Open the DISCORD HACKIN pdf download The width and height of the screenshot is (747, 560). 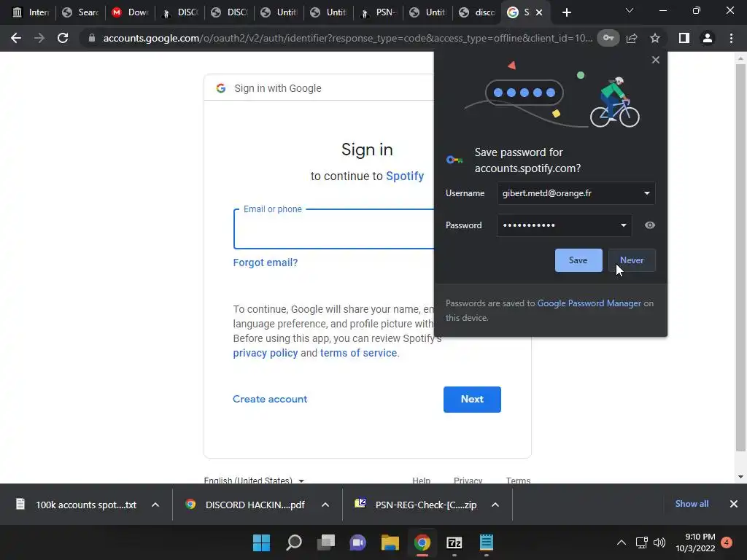click(x=245, y=505)
